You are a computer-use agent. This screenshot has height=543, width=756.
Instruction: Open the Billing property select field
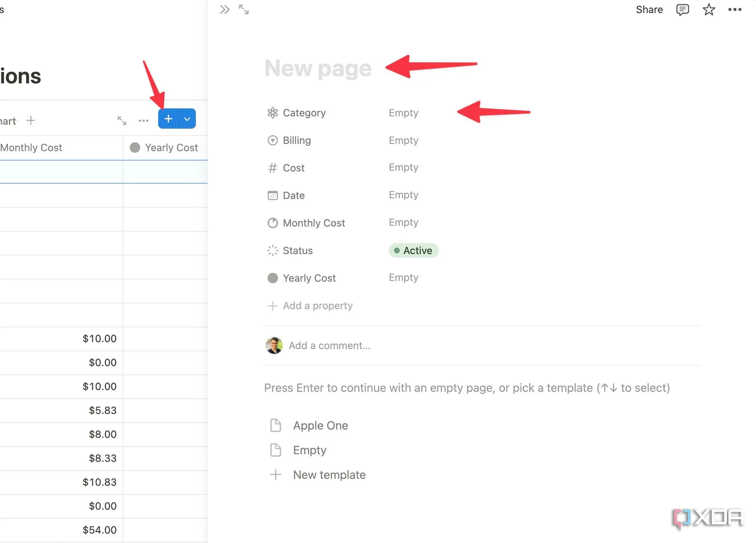(x=403, y=140)
